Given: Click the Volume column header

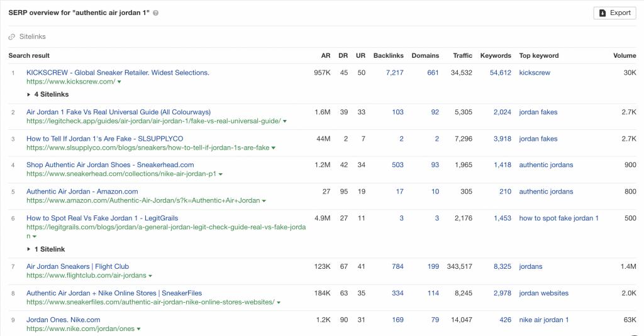Looking at the screenshot, I should [625, 56].
